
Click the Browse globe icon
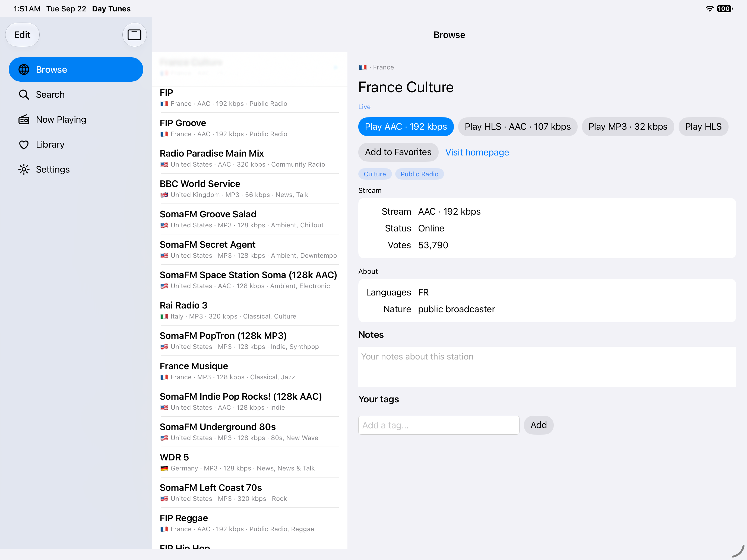(x=24, y=69)
